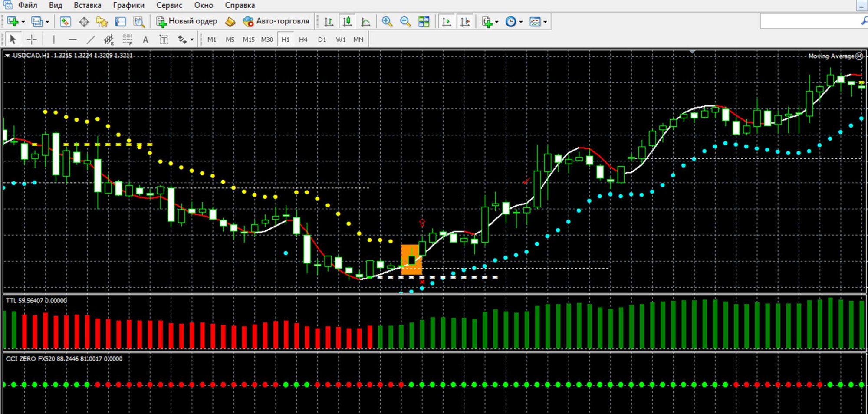This screenshot has width=868, height=414.
Task: Toggle the auto-scroll chart button
Action: point(446,22)
